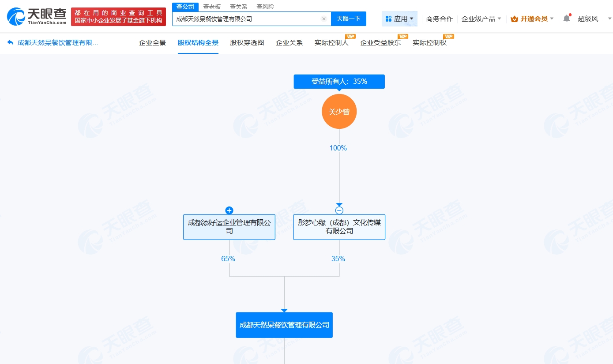Open the 商务合作 link

[440, 19]
